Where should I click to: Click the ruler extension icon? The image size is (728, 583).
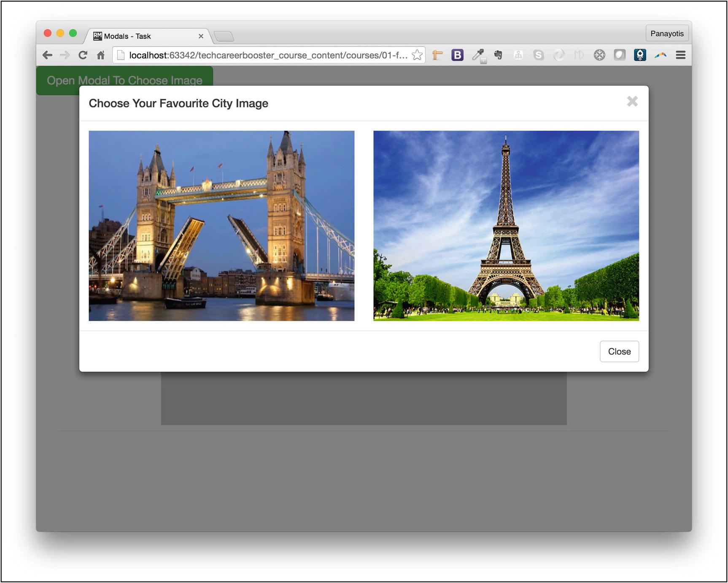tap(438, 55)
